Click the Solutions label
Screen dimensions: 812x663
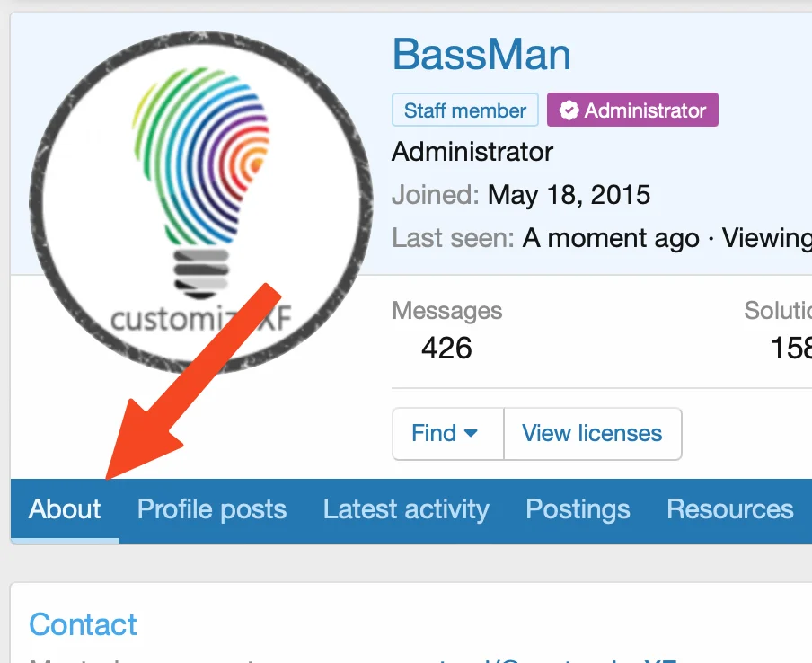click(778, 312)
